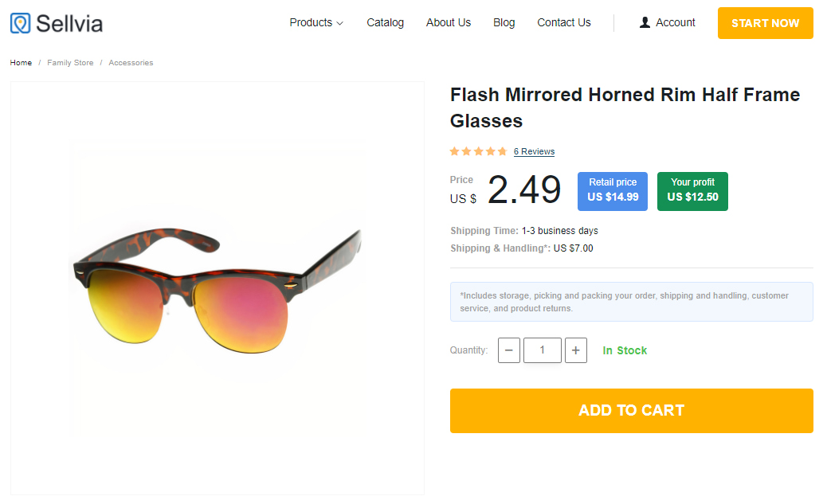Decrease quantity with the minus button
Image resolution: width=827 pixels, height=504 pixels.
[x=509, y=350]
